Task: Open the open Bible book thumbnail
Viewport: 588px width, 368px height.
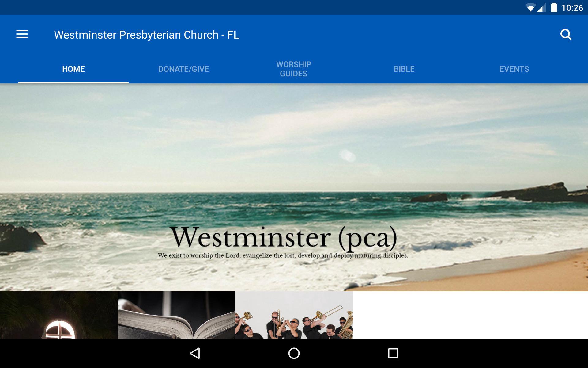Action: click(176, 315)
